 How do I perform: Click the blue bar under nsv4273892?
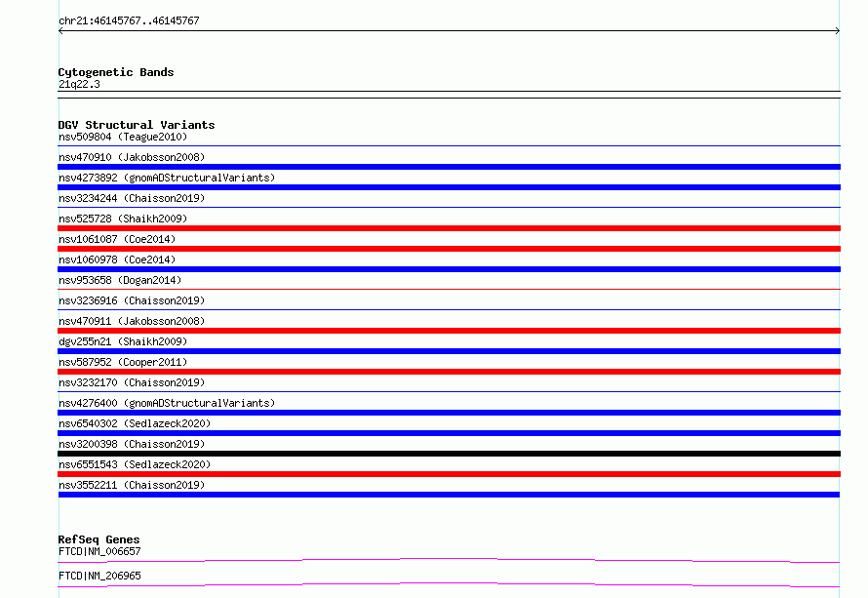point(449,187)
